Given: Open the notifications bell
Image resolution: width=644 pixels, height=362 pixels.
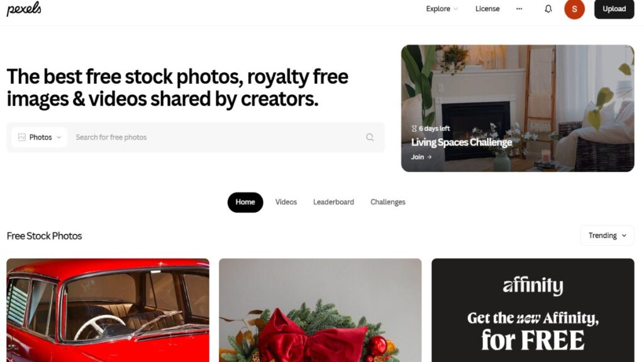Looking at the screenshot, I should tap(548, 9).
